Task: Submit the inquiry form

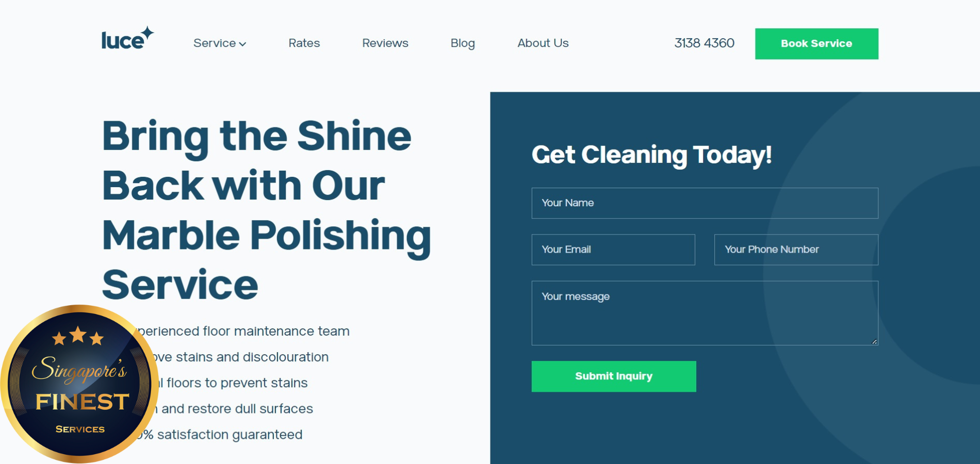Action: tap(613, 376)
